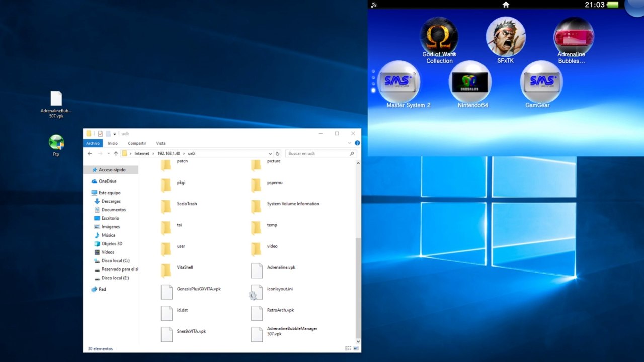Select the Ftp desktop shortcut
The width and height of the screenshot is (644, 362).
[56, 145]
